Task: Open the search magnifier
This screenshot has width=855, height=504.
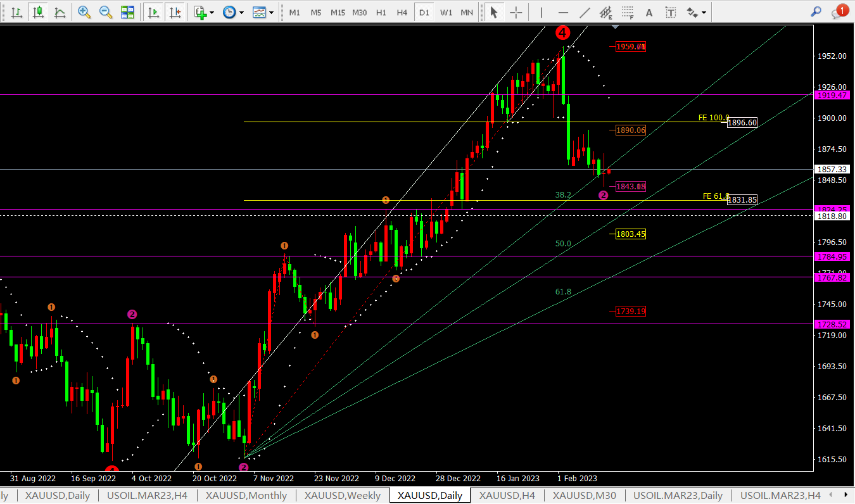Action: pyautogui.click(x=816, y=11)
